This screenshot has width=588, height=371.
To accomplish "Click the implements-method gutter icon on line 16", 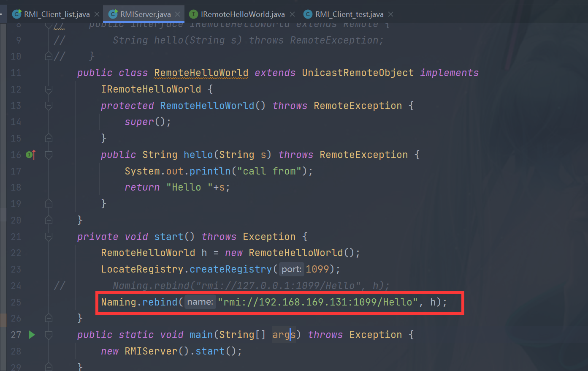I will pos(31,155).
